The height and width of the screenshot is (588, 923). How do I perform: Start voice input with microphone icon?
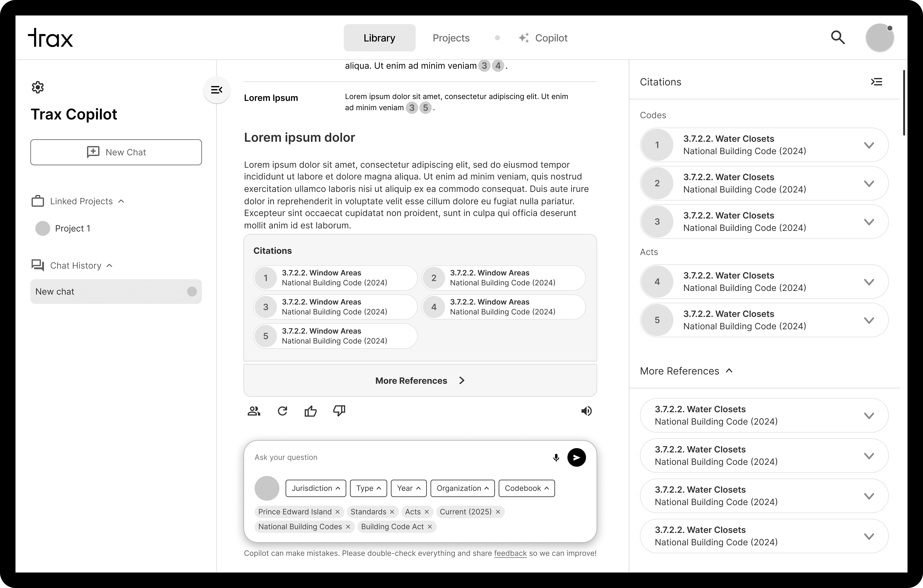point(556,457)
